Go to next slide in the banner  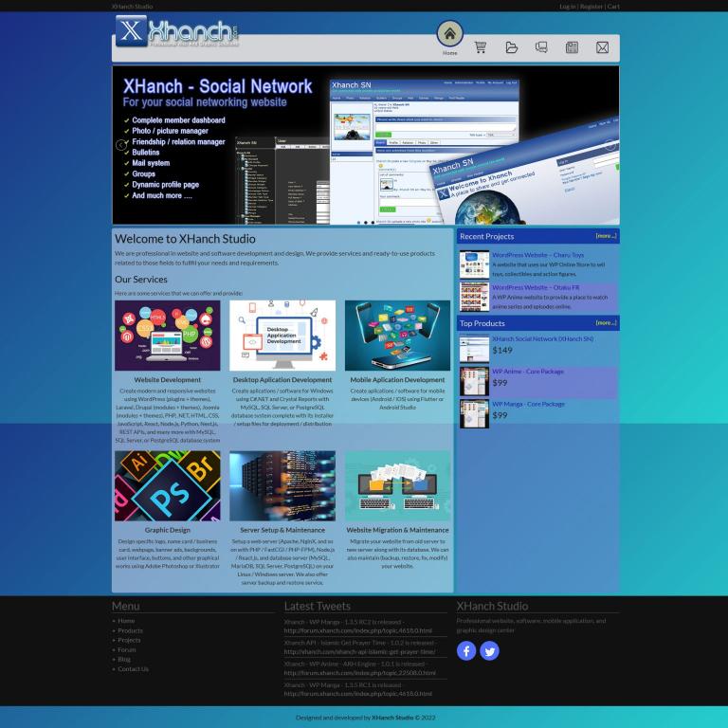click(610, 145)
